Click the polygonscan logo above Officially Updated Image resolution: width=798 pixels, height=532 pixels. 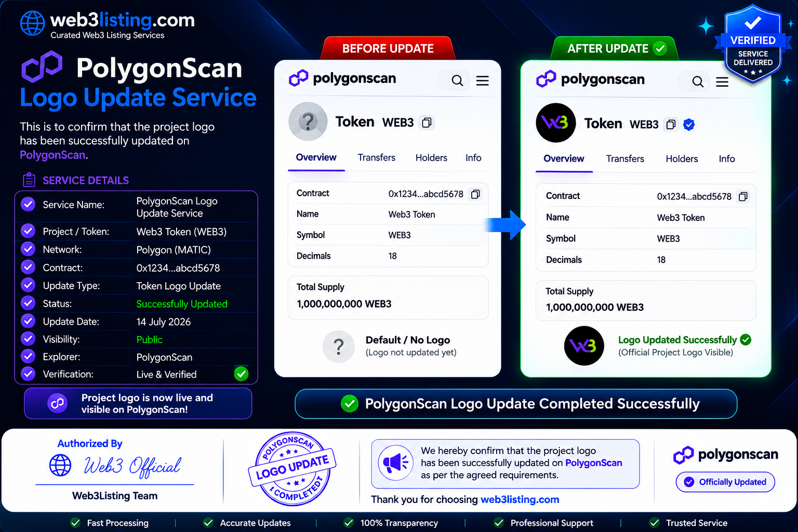click(725, 455)
